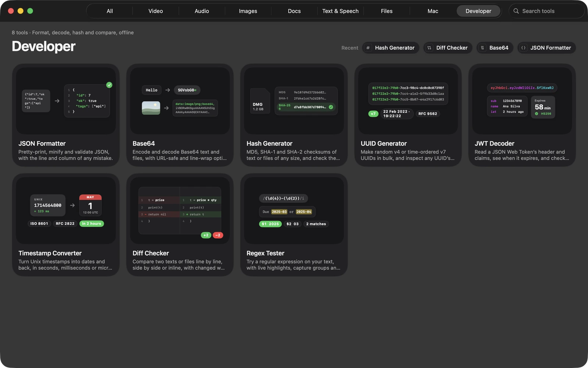Click the DMG file icon in Hash preview
This screenshot has height=368, width=588.
tap(260, 100)
